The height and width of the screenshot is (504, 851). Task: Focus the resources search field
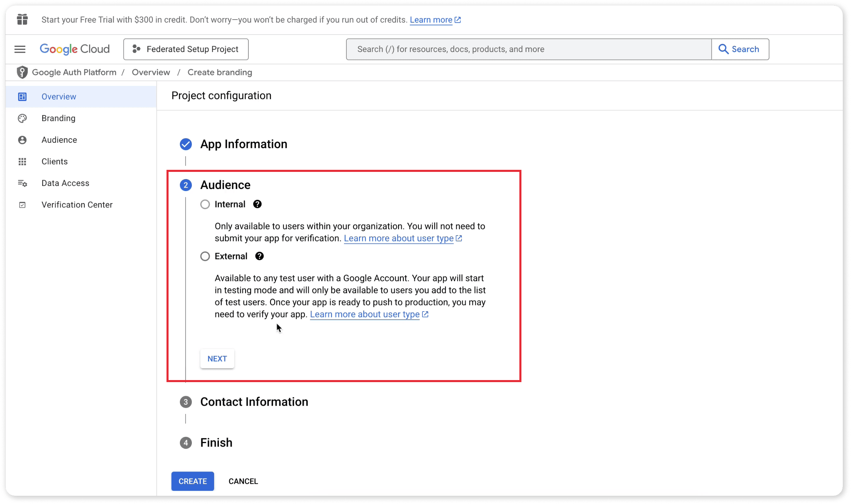(528, 49)
